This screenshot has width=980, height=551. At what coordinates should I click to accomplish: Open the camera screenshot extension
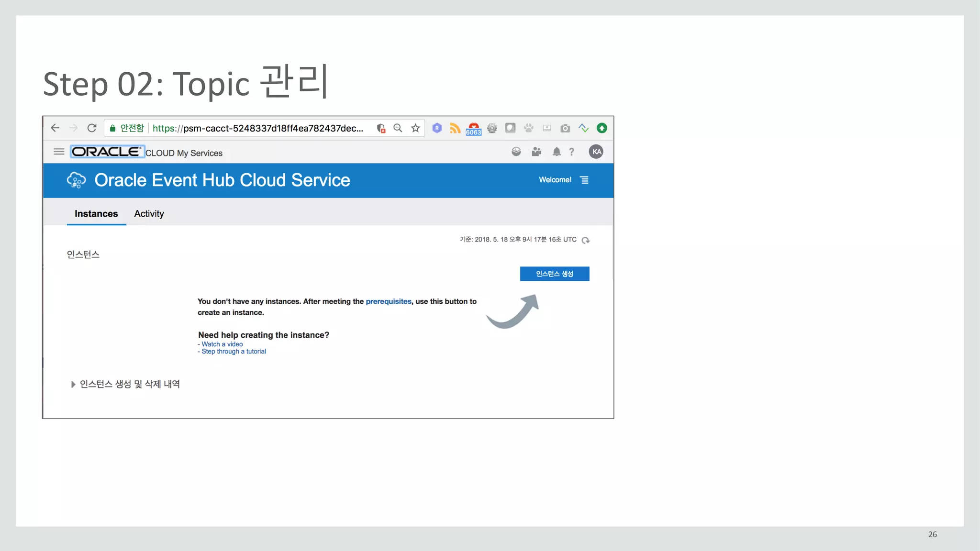[x=565, y=128]
